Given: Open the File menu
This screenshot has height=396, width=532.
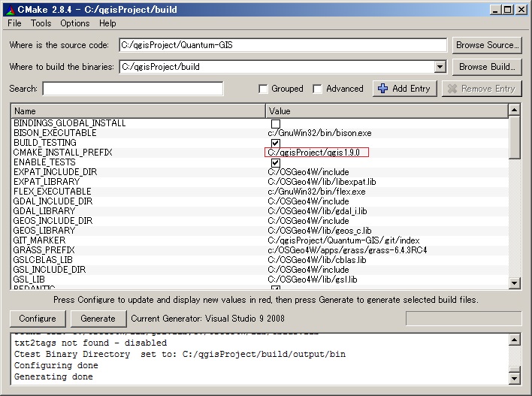Looking at the screenshot, I should tap(14, 23).
